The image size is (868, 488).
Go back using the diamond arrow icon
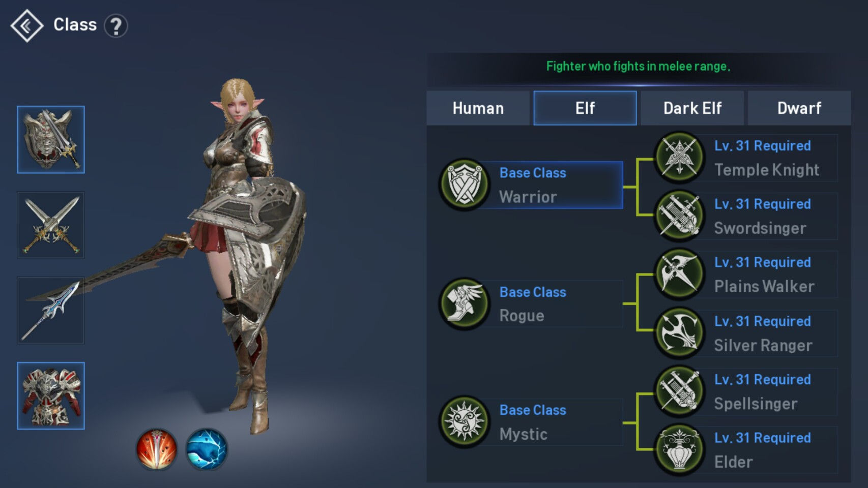(x=27, y=25)
